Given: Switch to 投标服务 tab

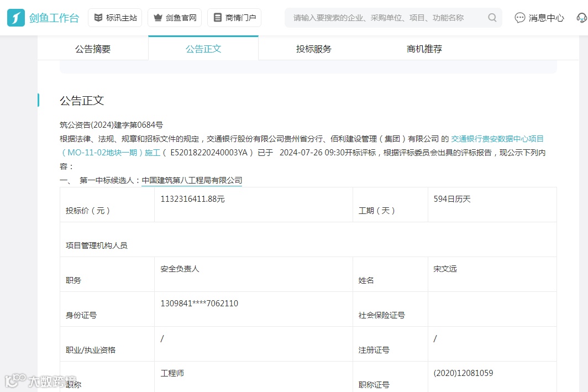Looking at the screenshot, I should (313, 49).
